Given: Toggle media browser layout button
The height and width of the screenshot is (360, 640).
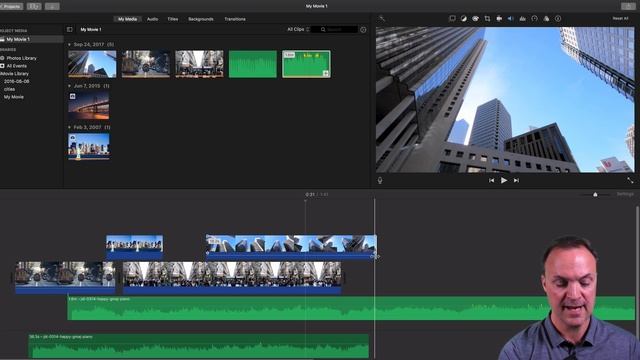Looking at the screenshot, I should [x=34, y=6].
